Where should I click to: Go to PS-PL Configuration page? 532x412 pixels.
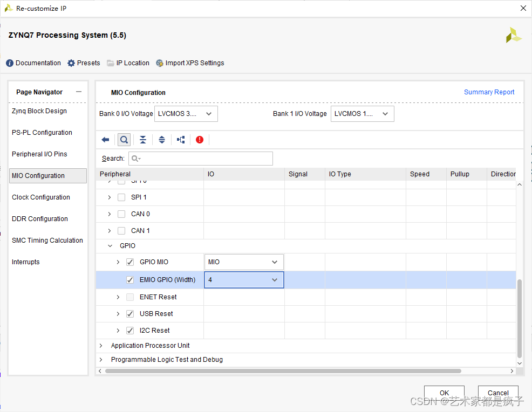click(x=42, y=133)
